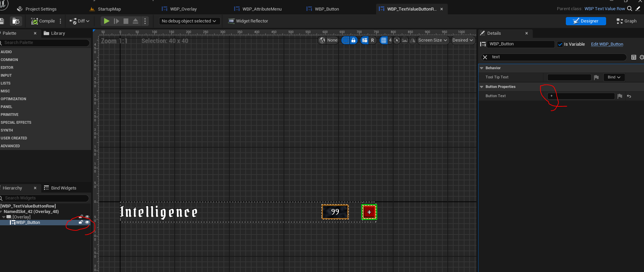Open the Library tab
The image size is (644, 272).
coord(54,33)
